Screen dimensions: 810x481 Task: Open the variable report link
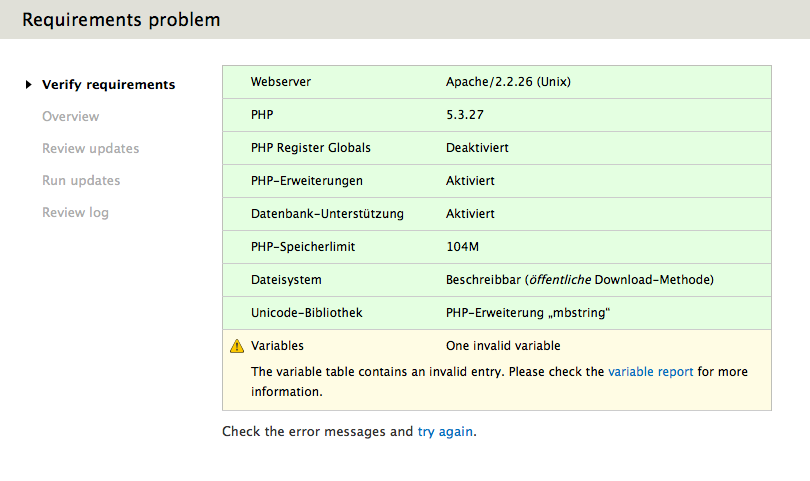click(650, 372)
